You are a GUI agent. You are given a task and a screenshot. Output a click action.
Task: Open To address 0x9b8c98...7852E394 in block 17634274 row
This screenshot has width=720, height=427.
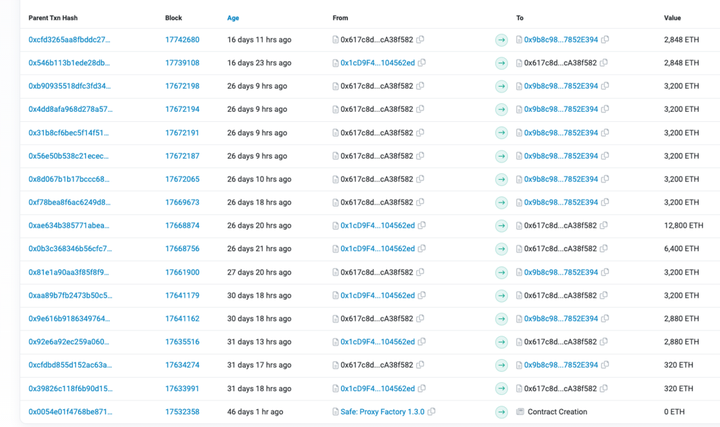click(561, 365)
